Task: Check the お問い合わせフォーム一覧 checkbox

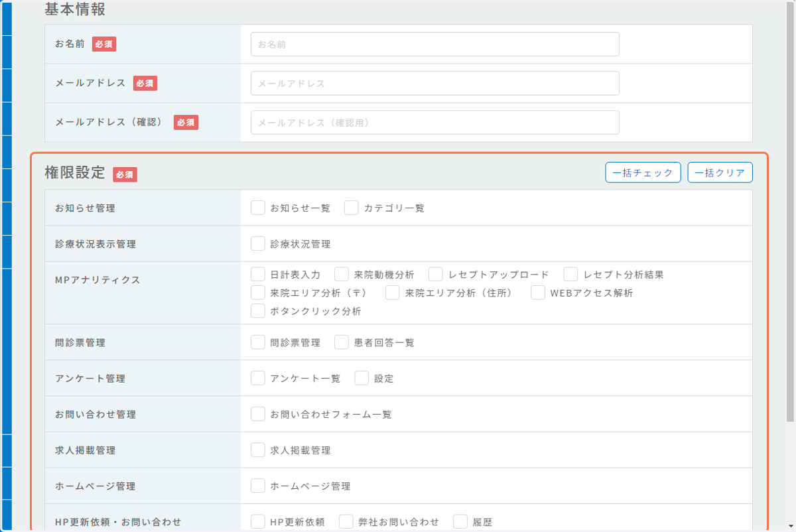Action: 258,414
